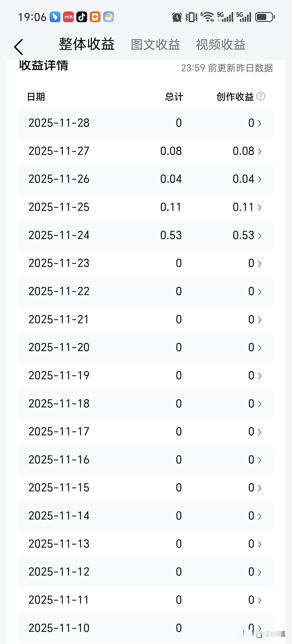Open the 创作收益 help question-mark icon

tap(261, 96)
